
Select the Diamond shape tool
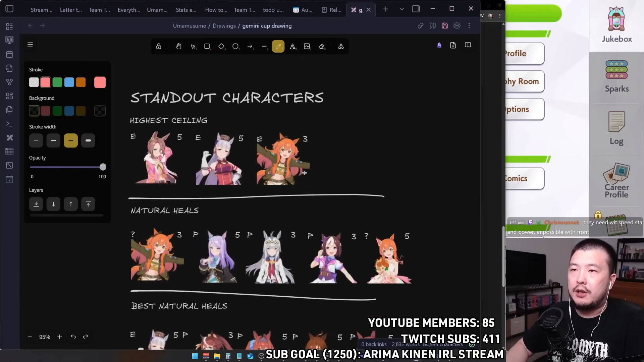coord(221,47)
